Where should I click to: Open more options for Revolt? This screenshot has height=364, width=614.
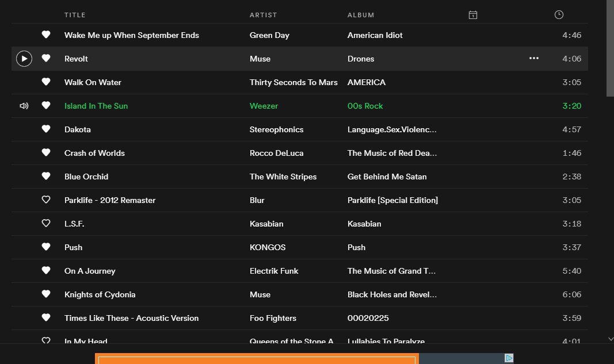(x=534, y=58)
